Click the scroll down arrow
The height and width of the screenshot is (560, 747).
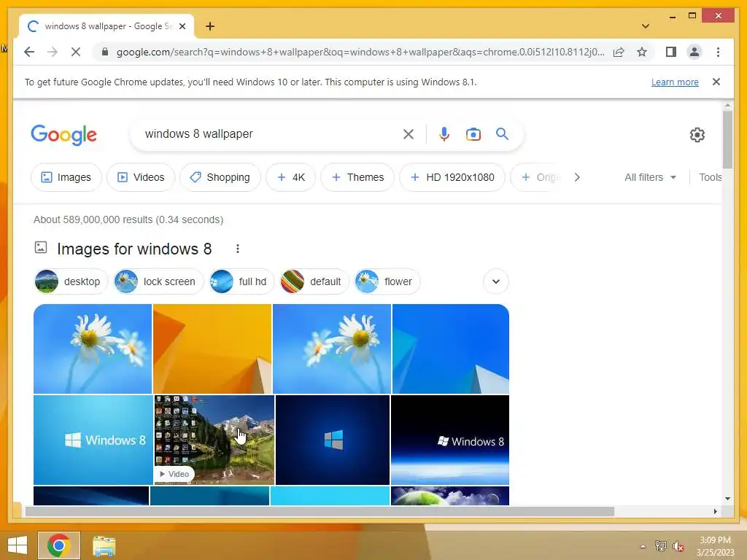click(727, 499)
